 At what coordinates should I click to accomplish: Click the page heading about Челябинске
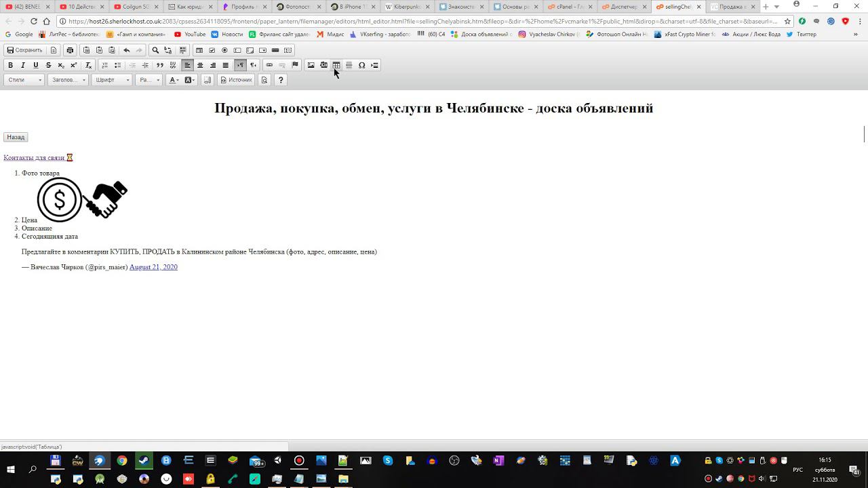coord(434,108)
